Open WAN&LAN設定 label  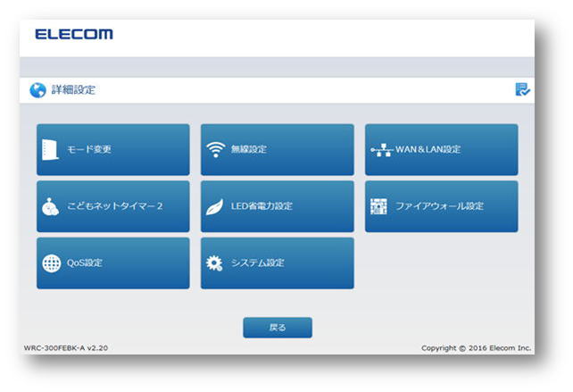[428, 149]
